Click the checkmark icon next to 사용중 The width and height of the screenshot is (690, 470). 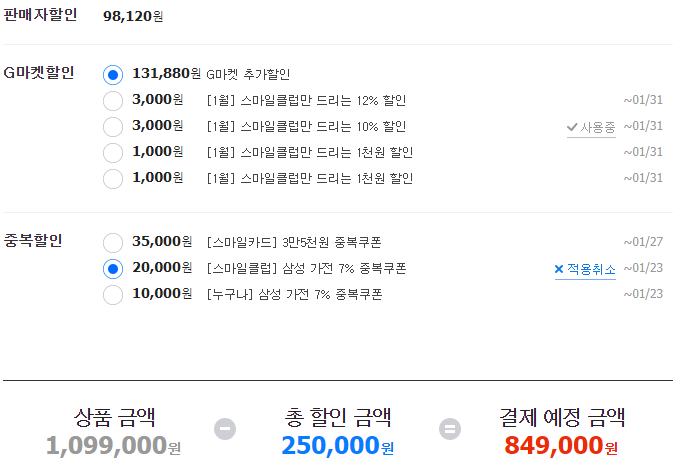pyautogui.click(x=572, y=127)
